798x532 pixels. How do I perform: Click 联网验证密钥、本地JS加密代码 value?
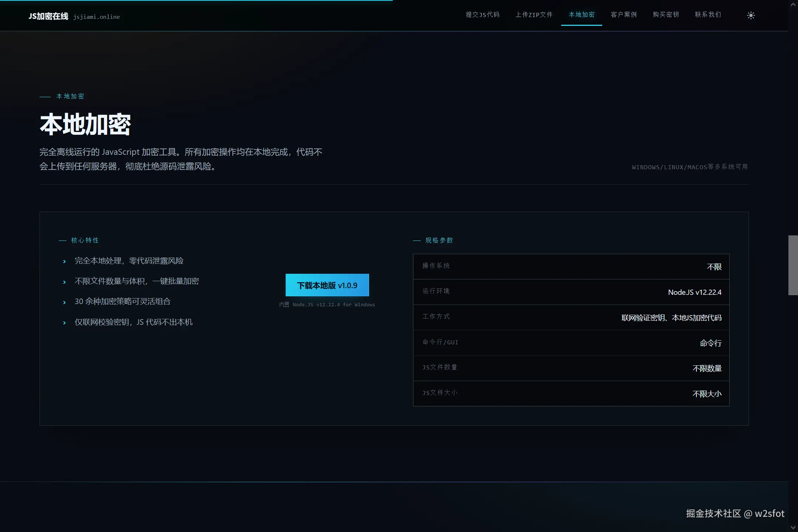click(x=671, y=318)
